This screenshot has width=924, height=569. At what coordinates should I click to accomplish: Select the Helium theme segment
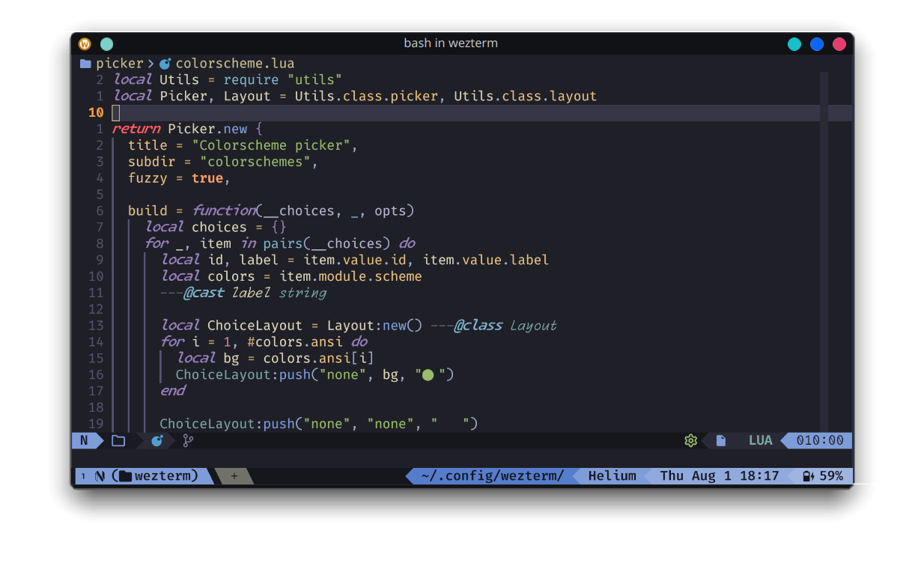(x=613, y=475)
